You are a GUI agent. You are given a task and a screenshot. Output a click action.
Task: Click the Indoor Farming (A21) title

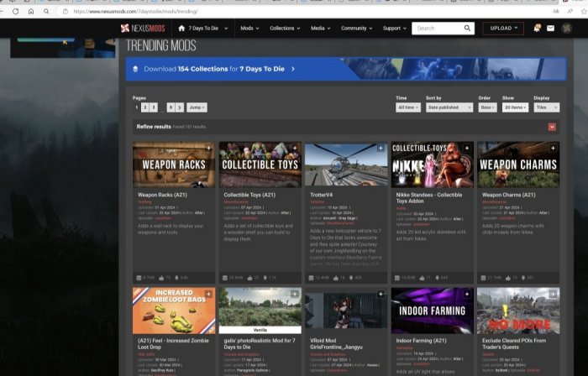point(421,341)
